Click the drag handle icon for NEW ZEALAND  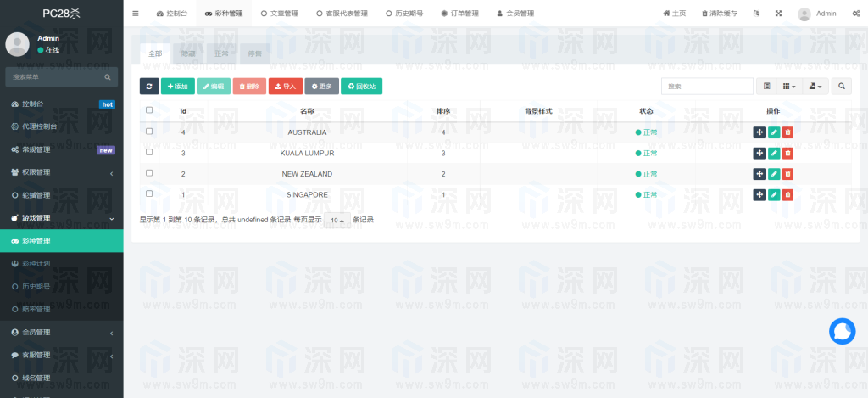point(759,174)
